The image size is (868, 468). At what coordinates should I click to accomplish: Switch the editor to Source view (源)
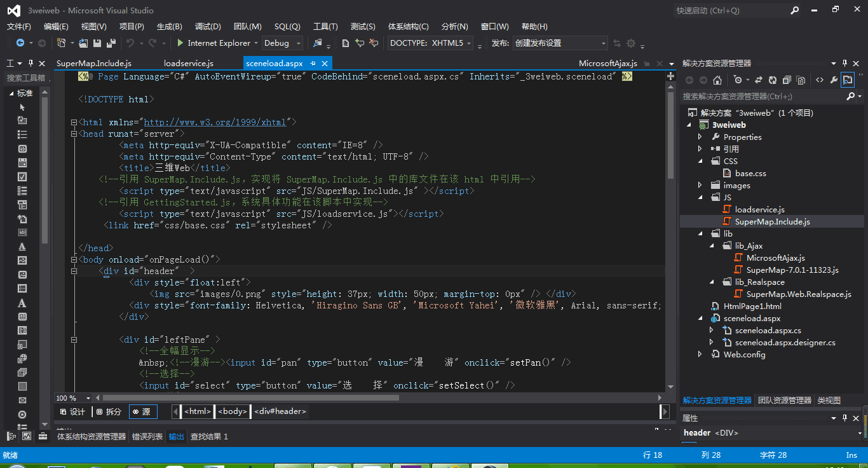click(142, 411)
